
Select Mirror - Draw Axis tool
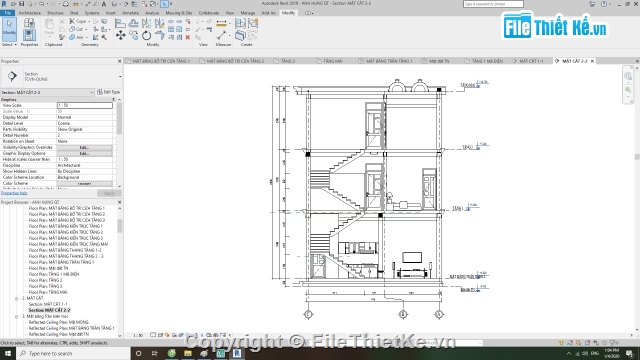click(x=159, y=24)
